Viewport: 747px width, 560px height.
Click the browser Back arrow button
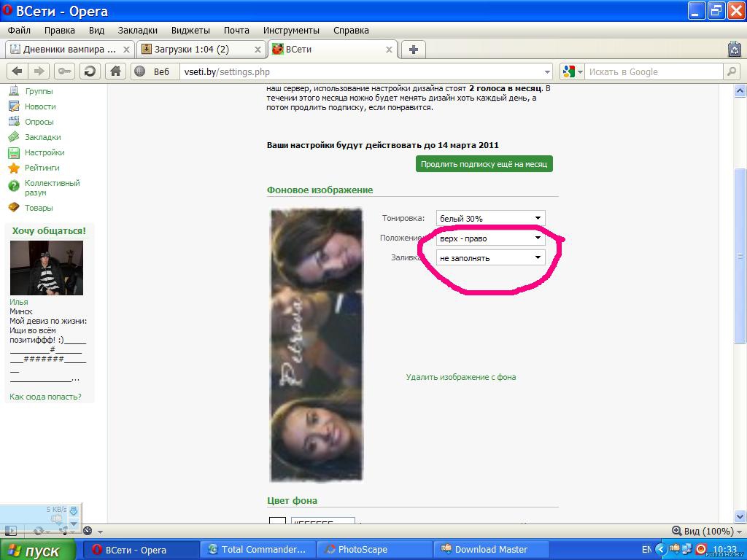18,71
